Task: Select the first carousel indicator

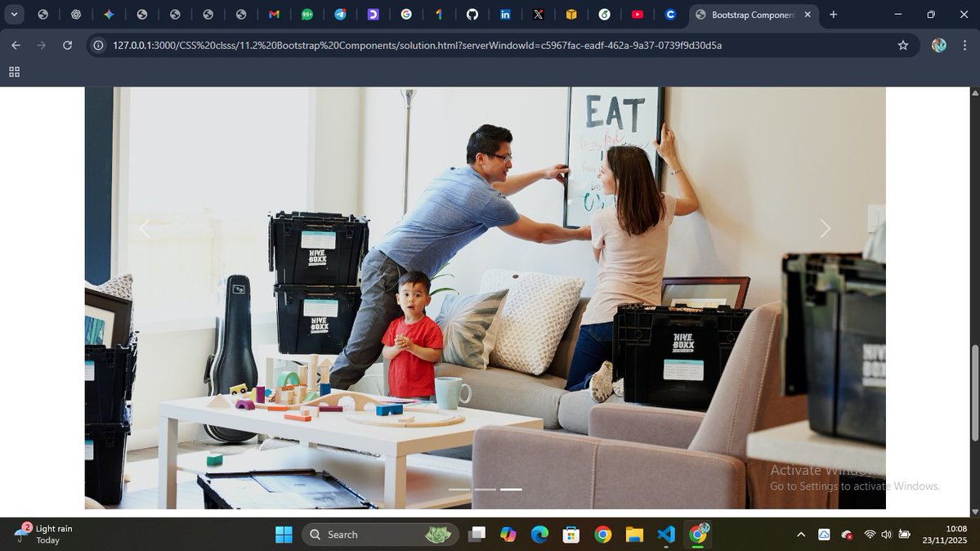Action: [x=459, y=489]
